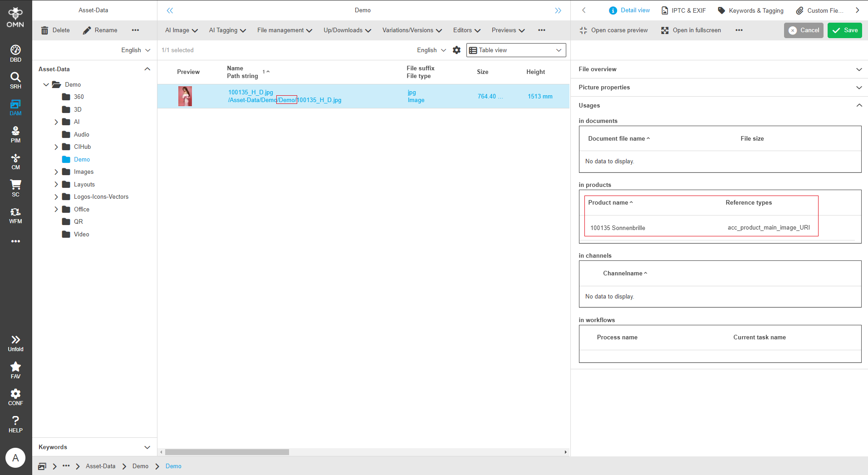Click the green Save button
The height and width of the screenshot is (475, 868).
point(844,30)
